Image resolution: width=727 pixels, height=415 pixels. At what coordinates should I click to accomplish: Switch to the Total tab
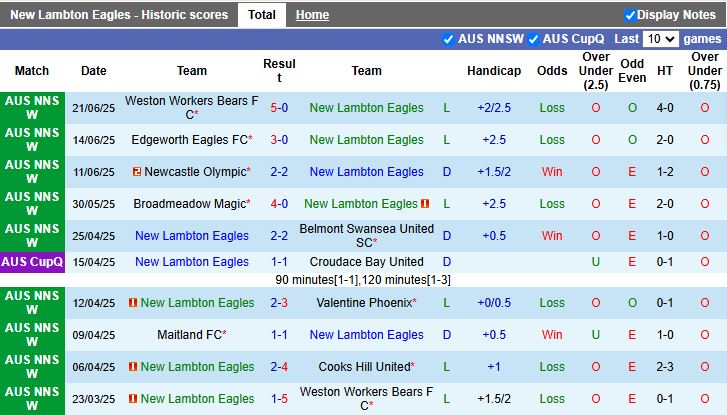[262, 15]
